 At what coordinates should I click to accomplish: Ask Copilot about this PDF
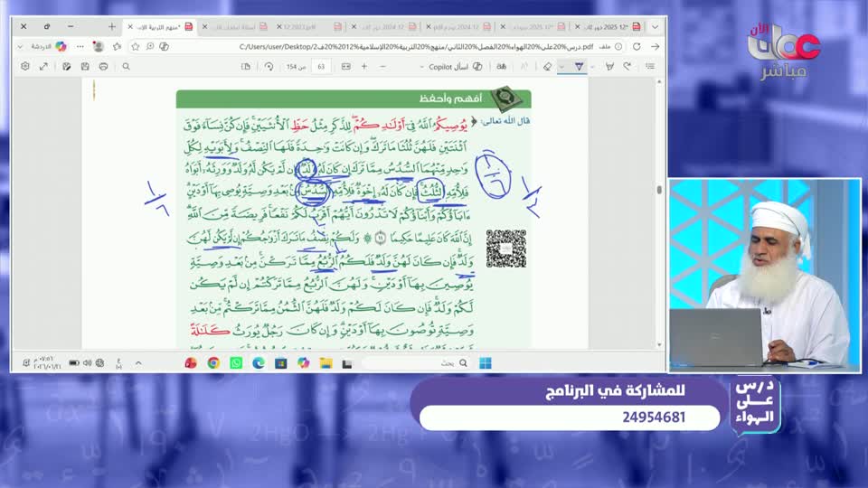coord(456,66)
